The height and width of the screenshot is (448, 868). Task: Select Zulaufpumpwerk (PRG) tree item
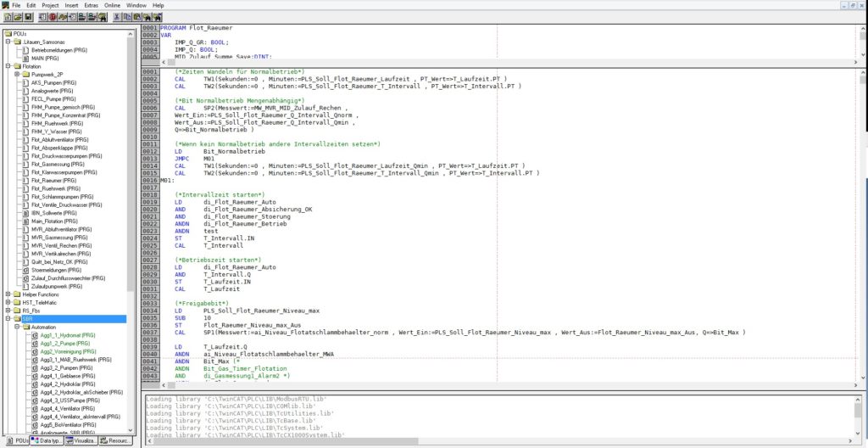57,286
